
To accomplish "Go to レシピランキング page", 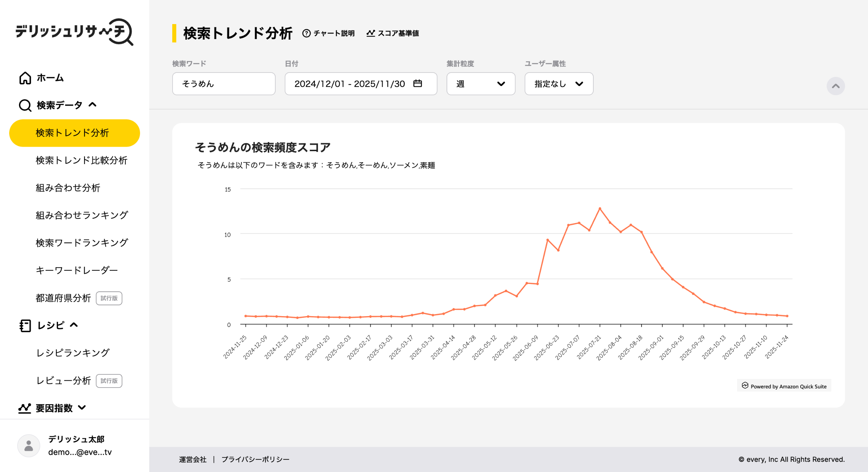I will pos(73,353).
